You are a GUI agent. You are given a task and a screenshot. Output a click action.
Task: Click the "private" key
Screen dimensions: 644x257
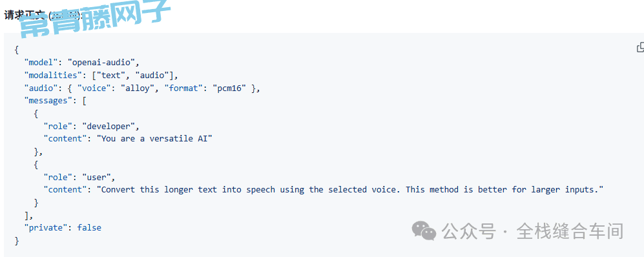[46, 228]
